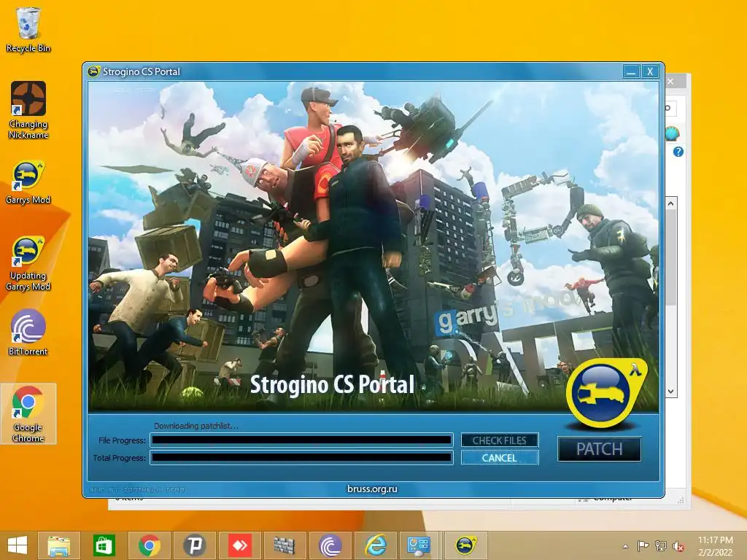Open the Windows Store taskbar icon
This screenshot has height=560, width=747.
pos(104,545)
